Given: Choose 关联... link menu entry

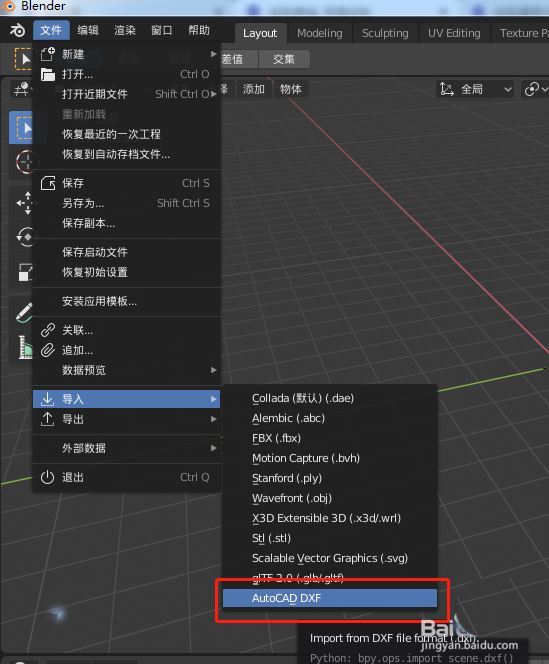Looking at the screenshot, I should point(127,330).
